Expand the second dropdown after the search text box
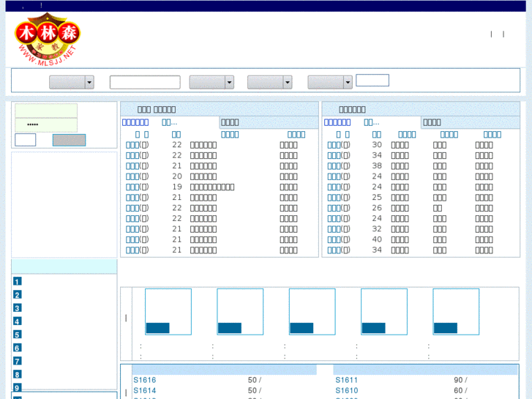Image resolution: width=532 pixels, height=399 pixels. tap(211, 83)
